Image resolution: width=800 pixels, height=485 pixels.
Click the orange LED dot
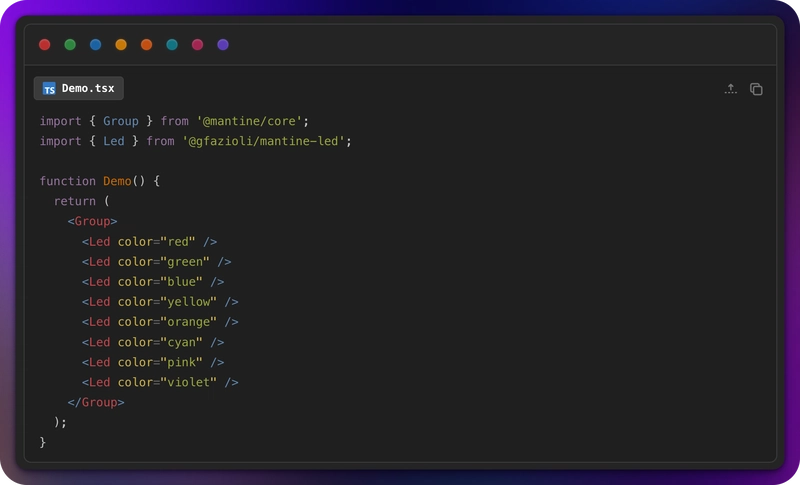(x=146, y=45)
